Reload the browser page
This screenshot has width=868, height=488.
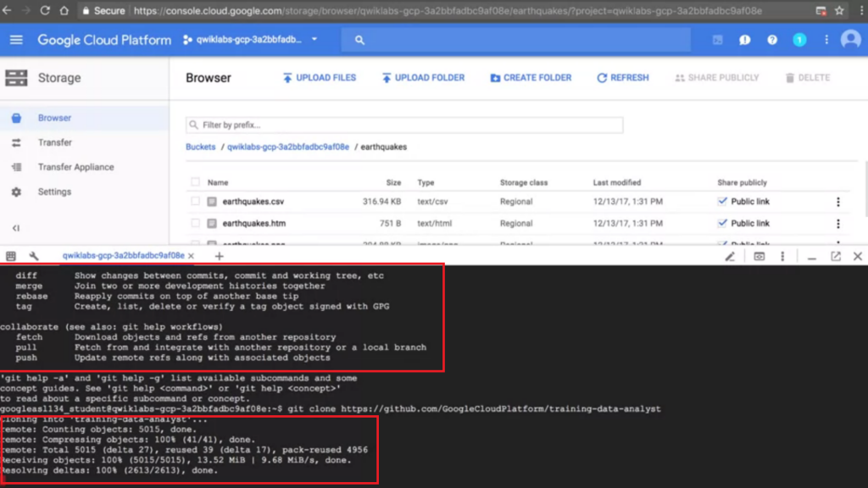[x=45, y=10]
